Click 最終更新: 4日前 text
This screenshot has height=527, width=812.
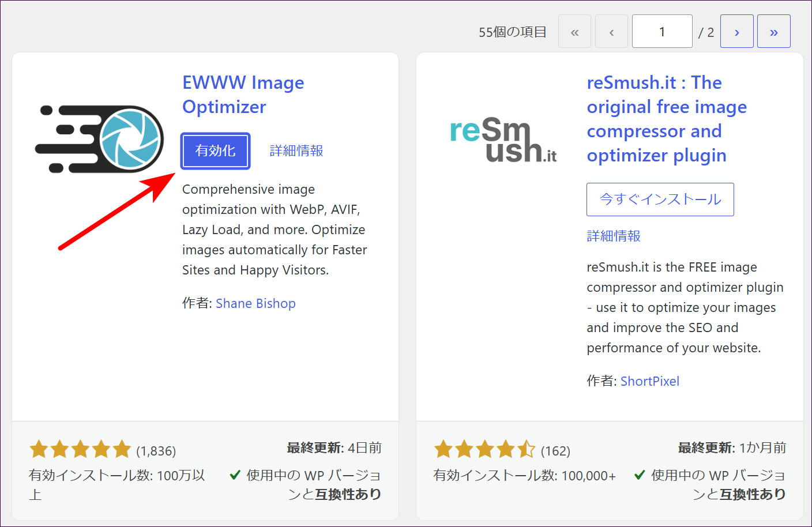click(334, 448)
